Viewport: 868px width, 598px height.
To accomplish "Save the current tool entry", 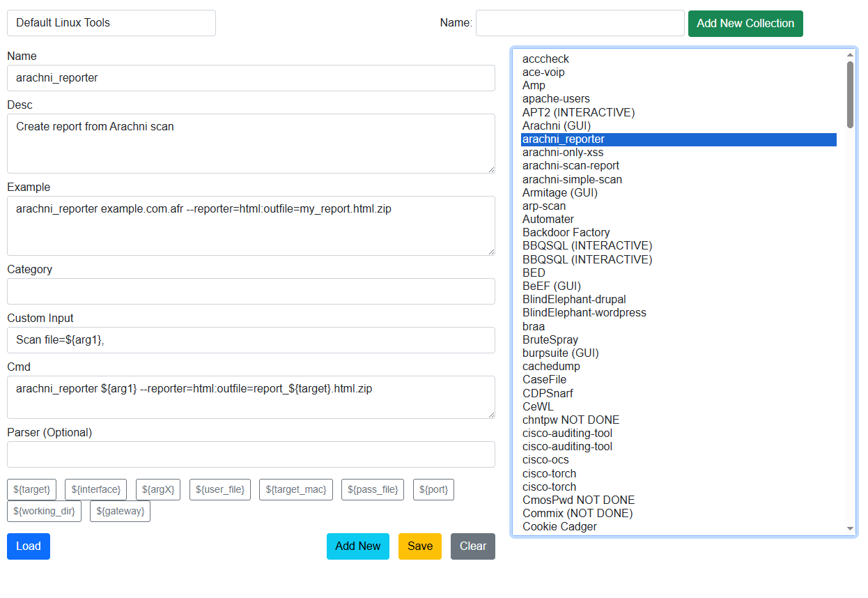I will (419, 546).
